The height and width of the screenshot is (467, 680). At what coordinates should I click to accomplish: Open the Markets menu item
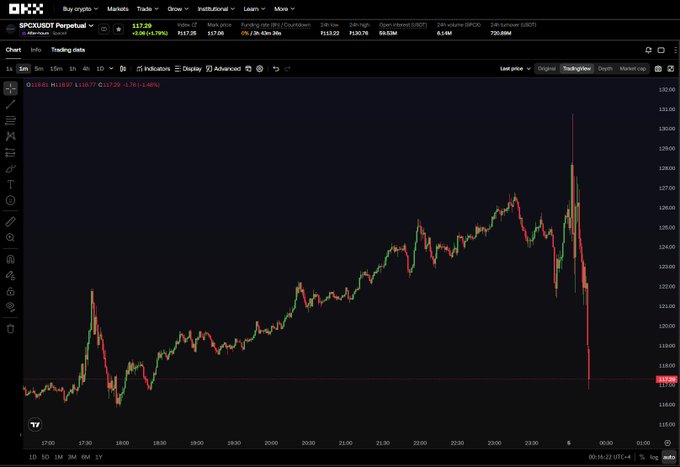(x=118, y=9)
